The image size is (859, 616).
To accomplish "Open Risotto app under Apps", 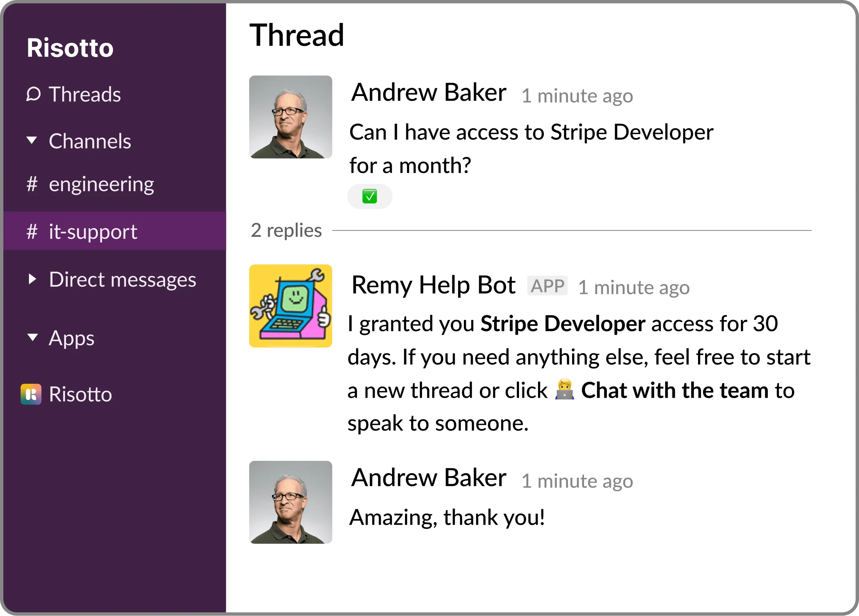I will pyautogui.click(x=80, y=394).
